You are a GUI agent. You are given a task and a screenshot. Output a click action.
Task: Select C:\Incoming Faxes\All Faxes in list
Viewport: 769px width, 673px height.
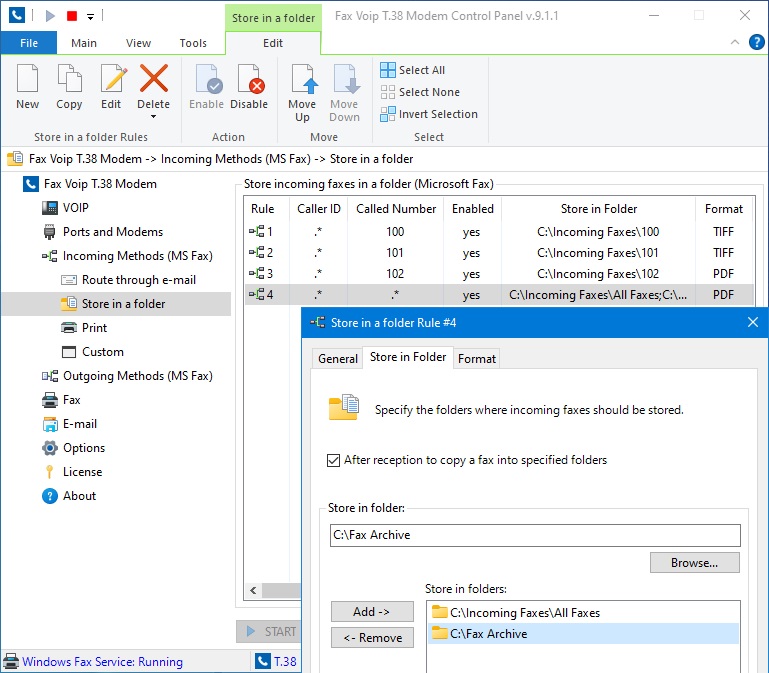(x=584, y=613)
